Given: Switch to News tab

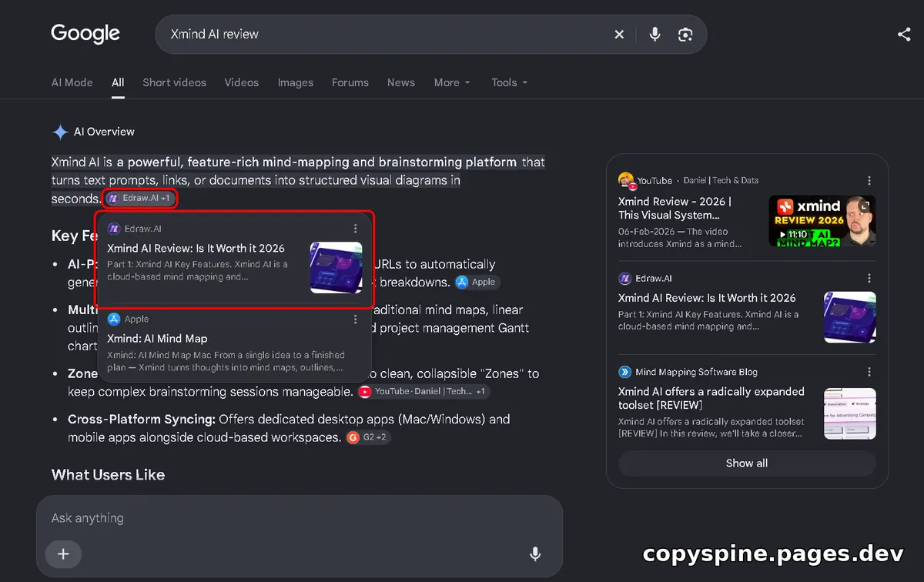Looking at the screenshot, I should click(401, 82).
